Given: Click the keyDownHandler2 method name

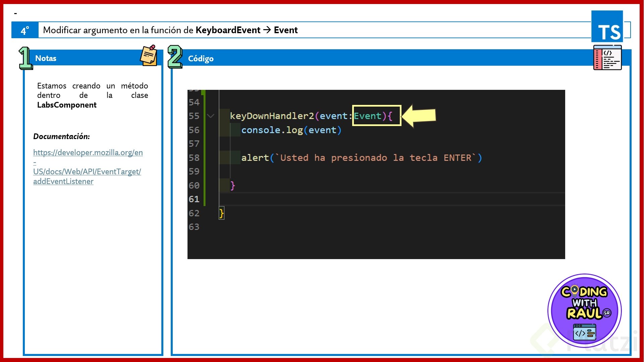Looking at the screenshot, I should [x=272, y=116].
